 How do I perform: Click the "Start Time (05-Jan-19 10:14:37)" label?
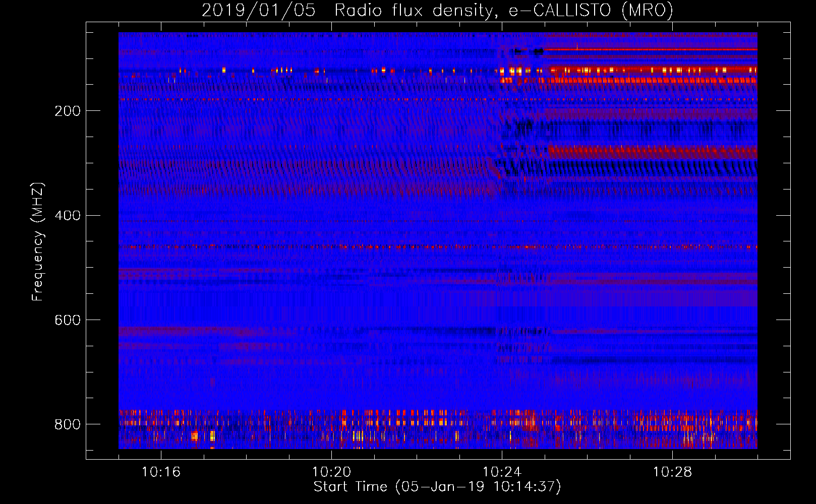coord(437,487)
